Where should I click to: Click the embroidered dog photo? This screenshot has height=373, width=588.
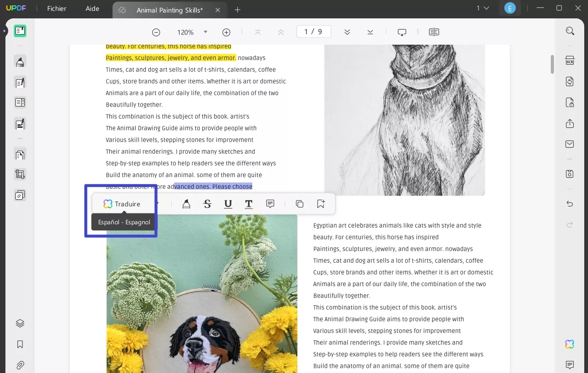point(202,294)
